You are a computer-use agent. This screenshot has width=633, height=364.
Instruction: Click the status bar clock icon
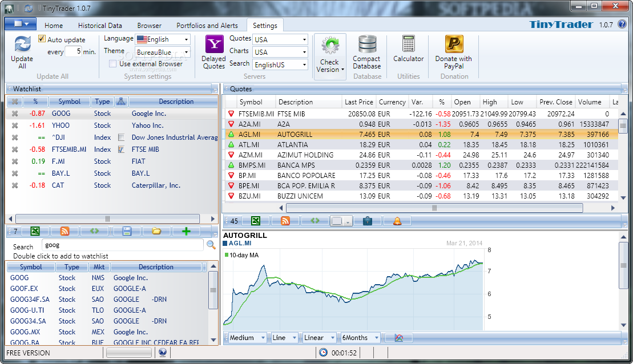click(324, 353)
